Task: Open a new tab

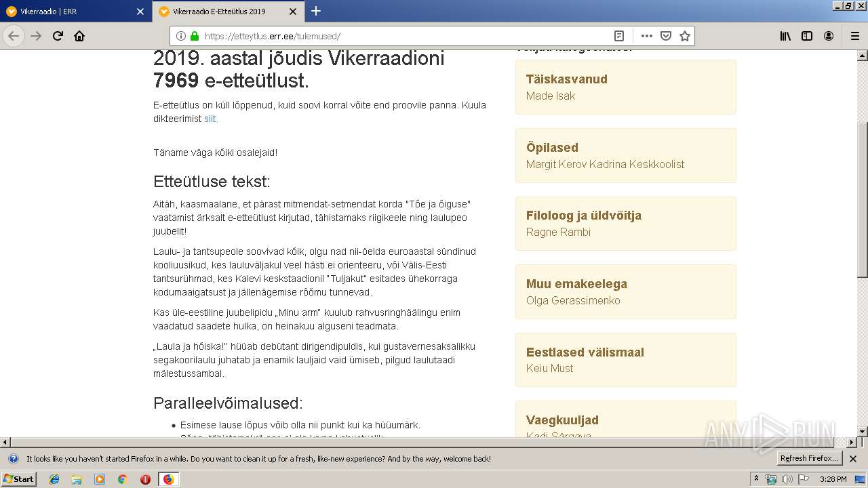Action: [x=316, y=11]
